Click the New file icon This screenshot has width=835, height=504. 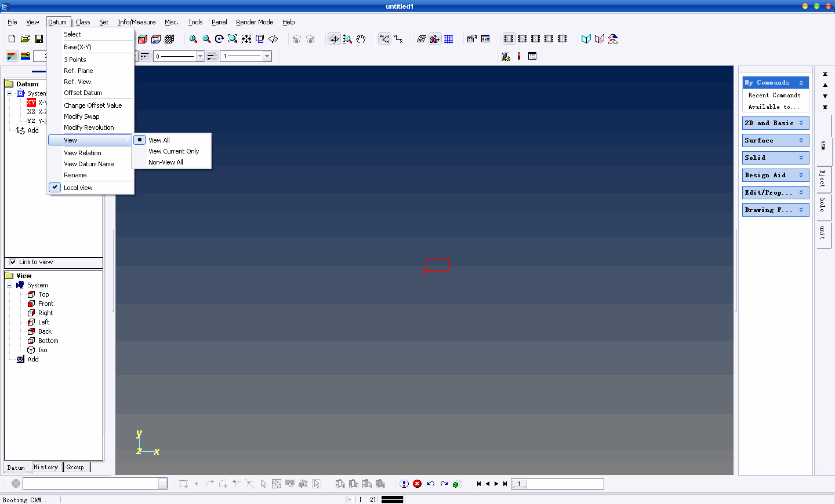[12, 39]
